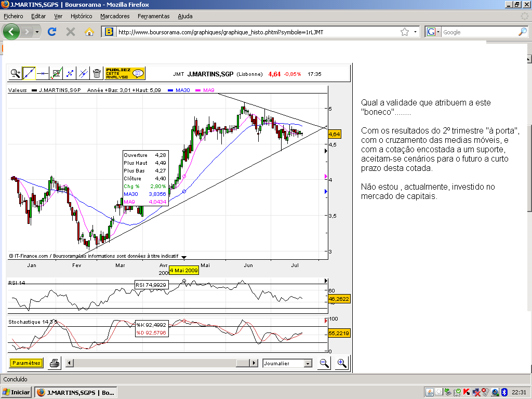
Task: Click the MA9 legend label
Action: (x=209, y=90)
